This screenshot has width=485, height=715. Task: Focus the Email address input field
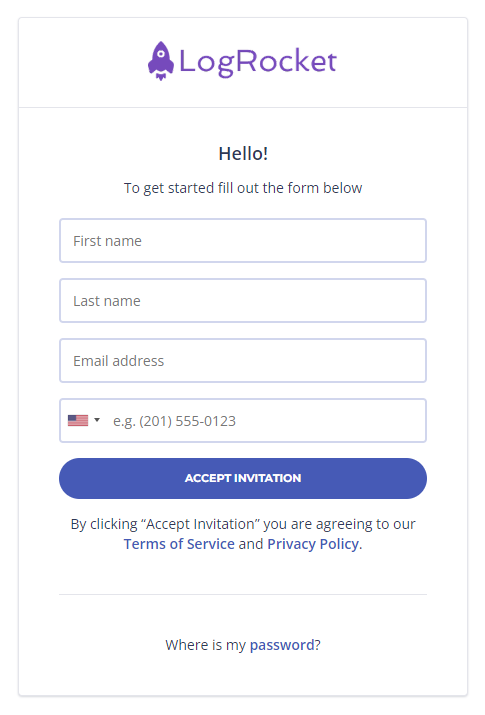(243, 361)
